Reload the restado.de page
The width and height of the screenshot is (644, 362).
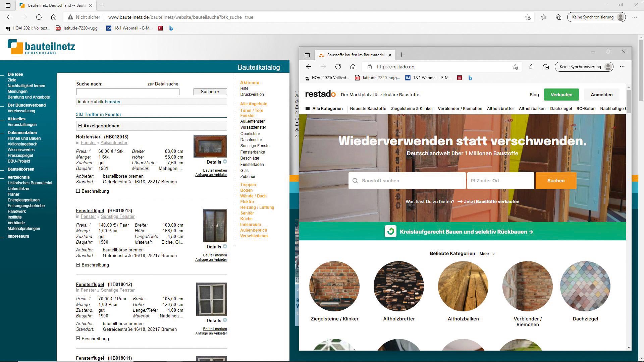pyautogui.click(x=338, y=67)
